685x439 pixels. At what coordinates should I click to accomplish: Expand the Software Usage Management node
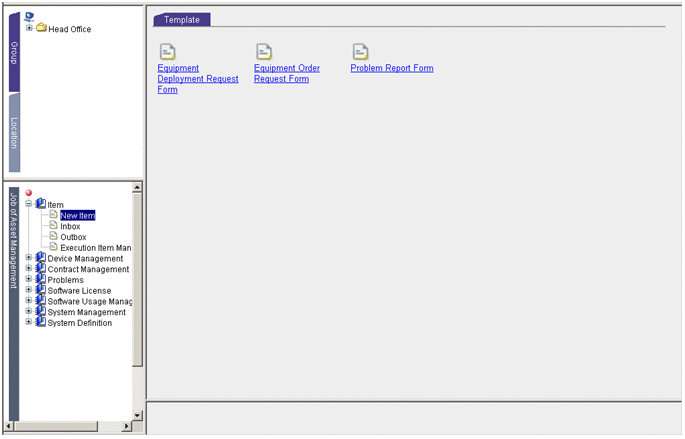tap(29, 301)
